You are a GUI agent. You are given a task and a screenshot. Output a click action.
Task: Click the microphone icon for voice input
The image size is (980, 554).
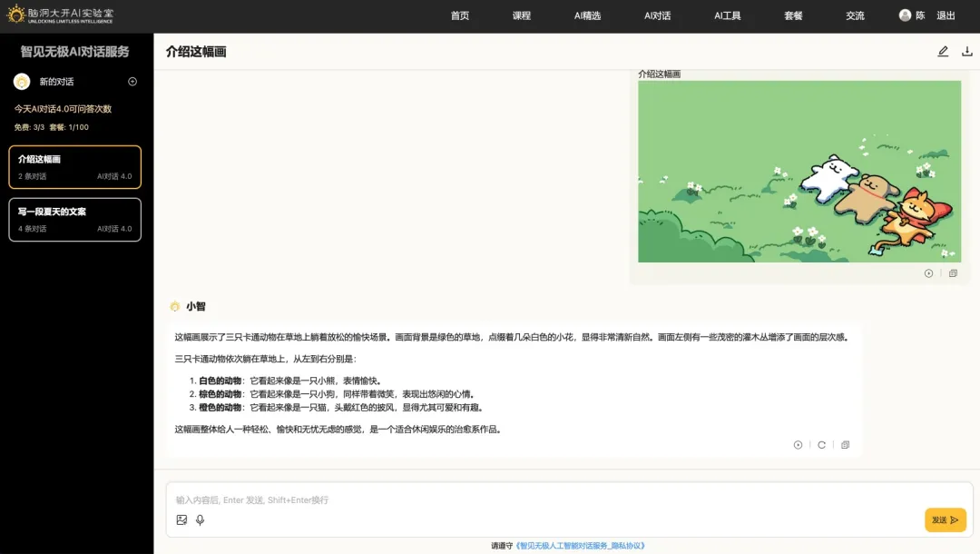200,520
